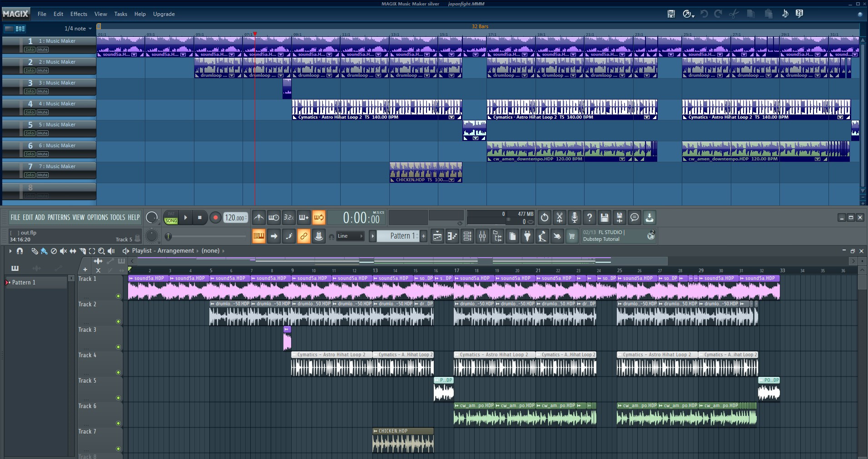Viewport: 868px width, 459px height.
Task: Enable step editing arrow button
Action: point(274,236)
